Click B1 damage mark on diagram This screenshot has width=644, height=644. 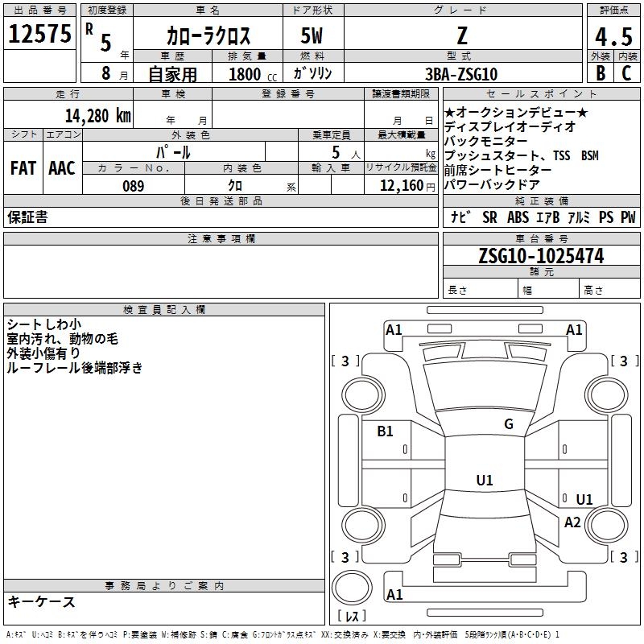385,431
